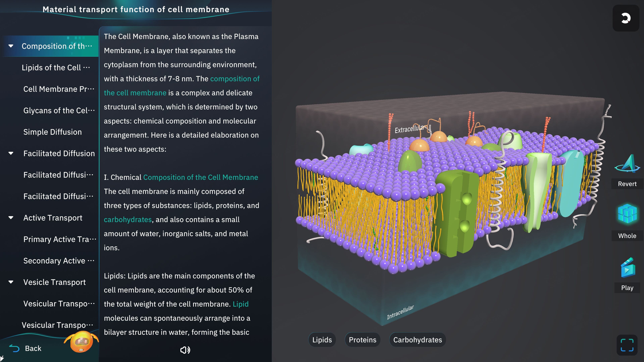The width and height of the screenshot is (644, 362).
Task: Play the text narration speaker icon
Action: coord(185,350)
